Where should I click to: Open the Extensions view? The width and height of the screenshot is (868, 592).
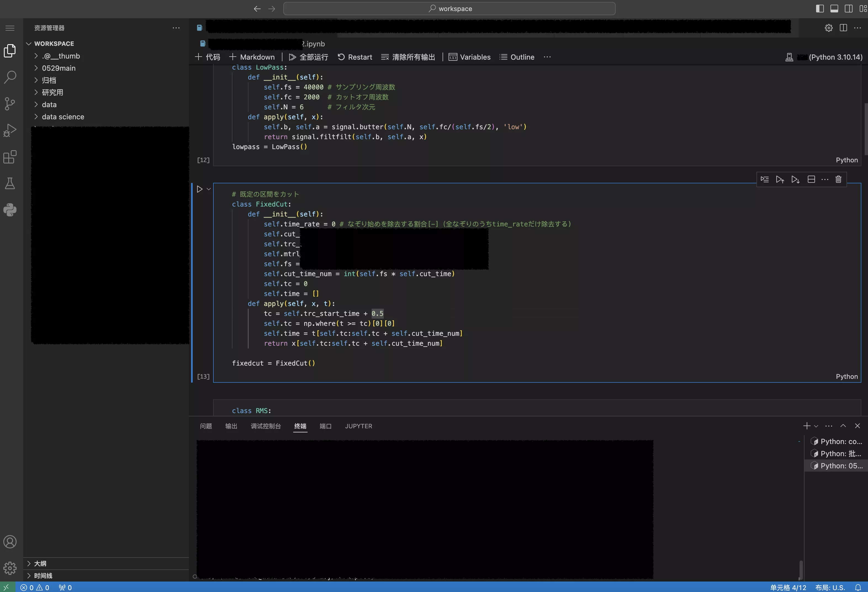point(10,157)
